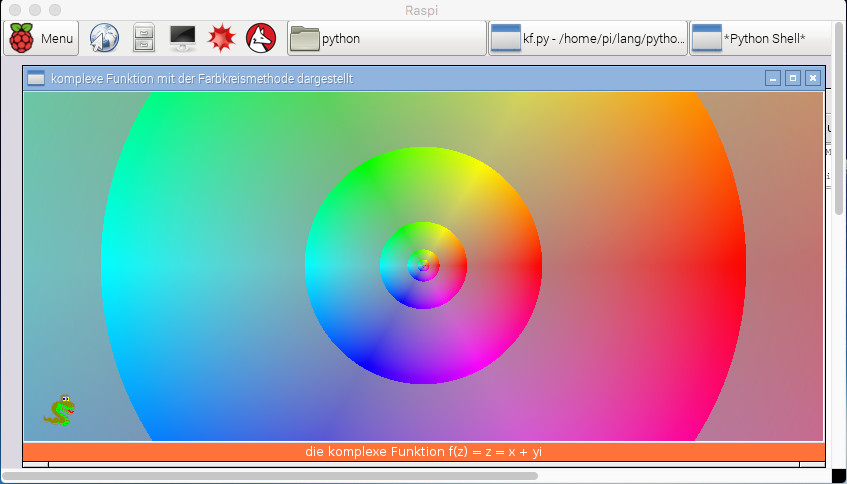Click the leftmost gray macOS button of Raspi window
This screenshot has height=484, width=847.
tap(14, 9)
